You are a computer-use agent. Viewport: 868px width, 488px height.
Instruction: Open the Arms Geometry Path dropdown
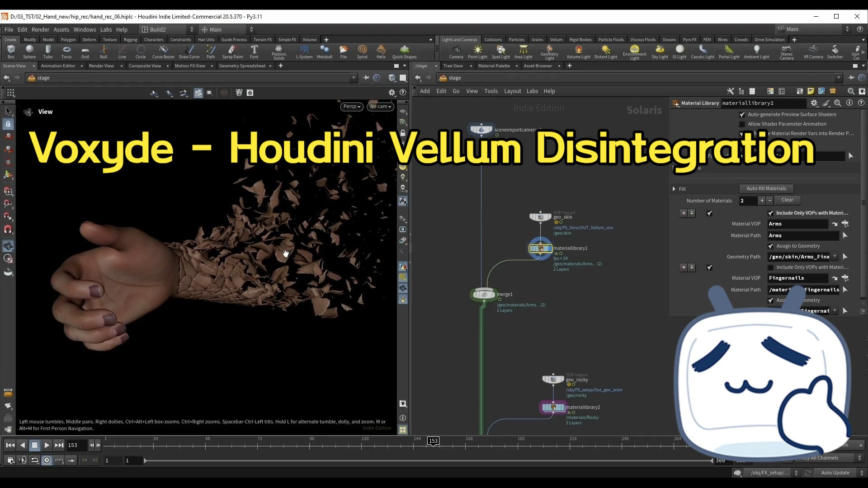[835, 257]
